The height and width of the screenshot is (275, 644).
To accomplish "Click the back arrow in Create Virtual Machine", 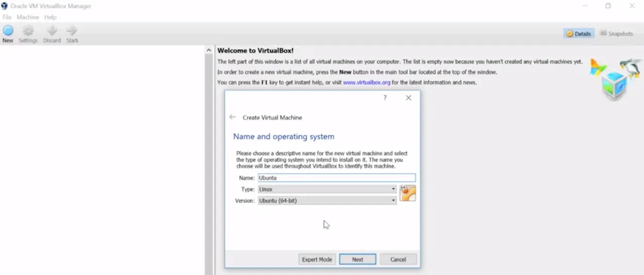I will [232, 117].
